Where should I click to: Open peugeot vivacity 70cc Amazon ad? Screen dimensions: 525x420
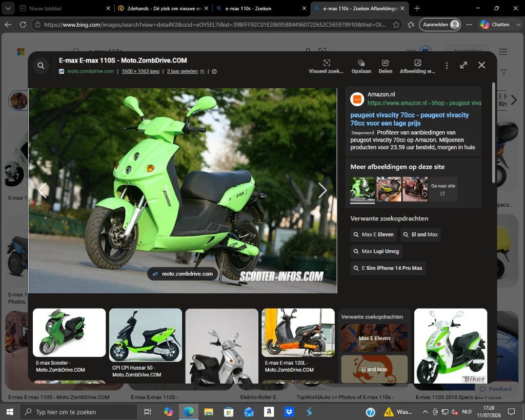click(x=409, y=119)
